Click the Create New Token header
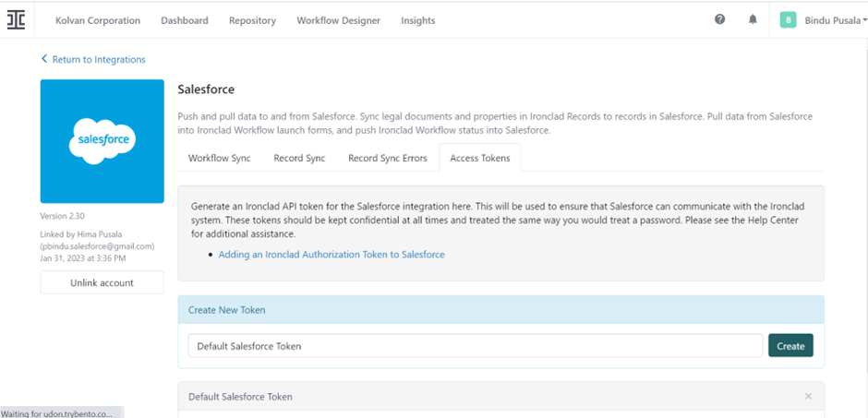The width and height of the screenshot is (868, 418). point(501,310)
